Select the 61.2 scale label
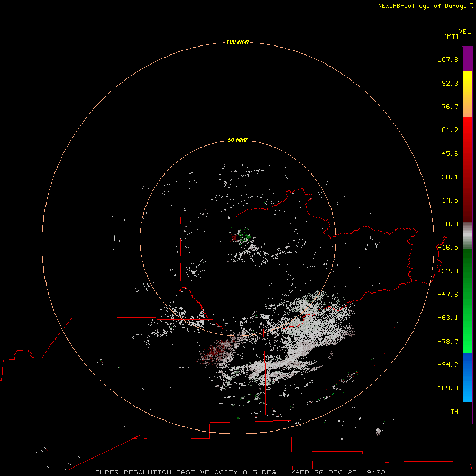This screenshot has width=476, height=476. [450, 130]
